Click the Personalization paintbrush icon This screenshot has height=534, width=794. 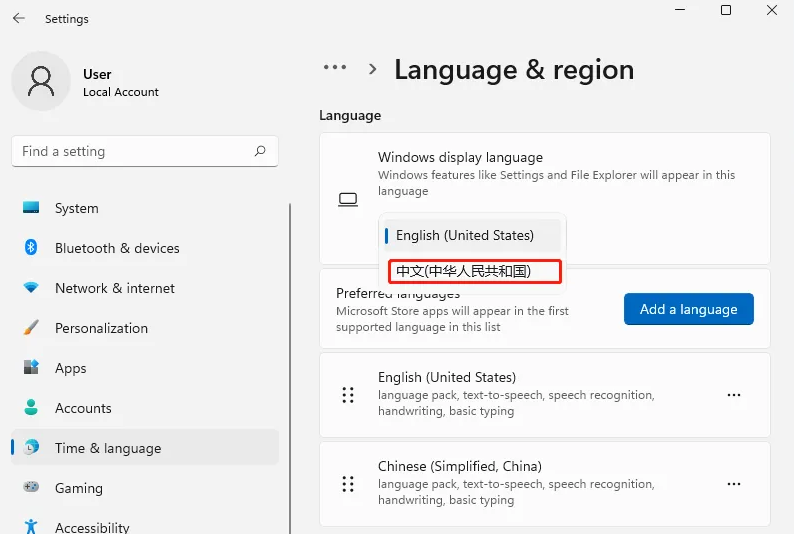tap(31, 327)
